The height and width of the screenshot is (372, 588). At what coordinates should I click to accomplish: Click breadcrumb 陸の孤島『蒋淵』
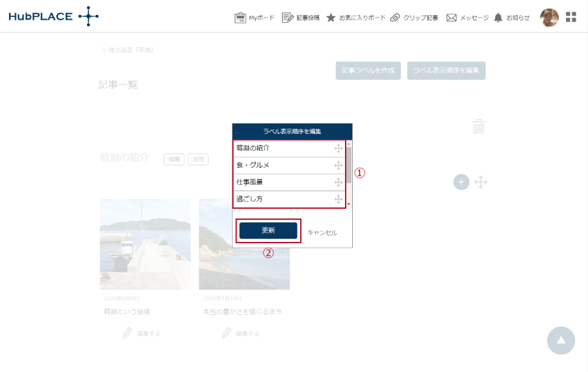click(x=131, y=50)
